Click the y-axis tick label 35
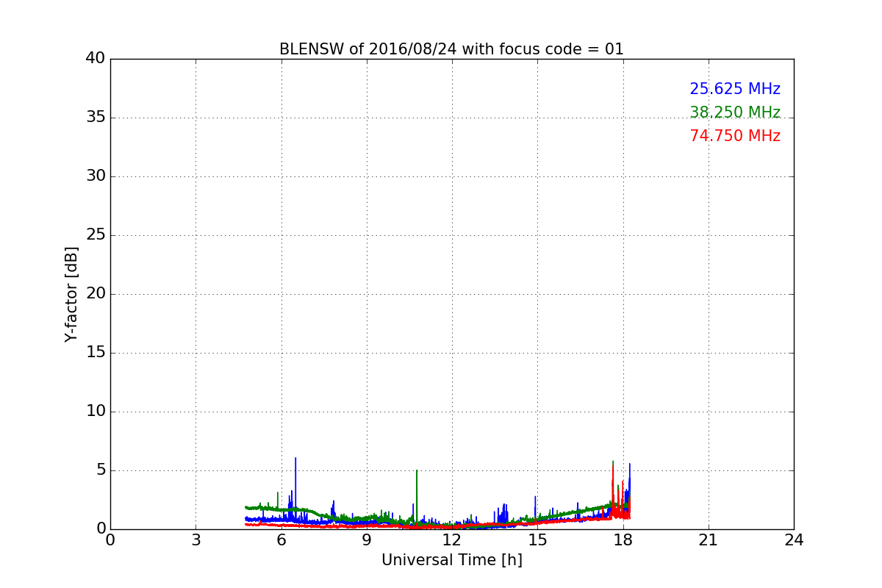Screen dimensions: 882x588 click(96, 118)
